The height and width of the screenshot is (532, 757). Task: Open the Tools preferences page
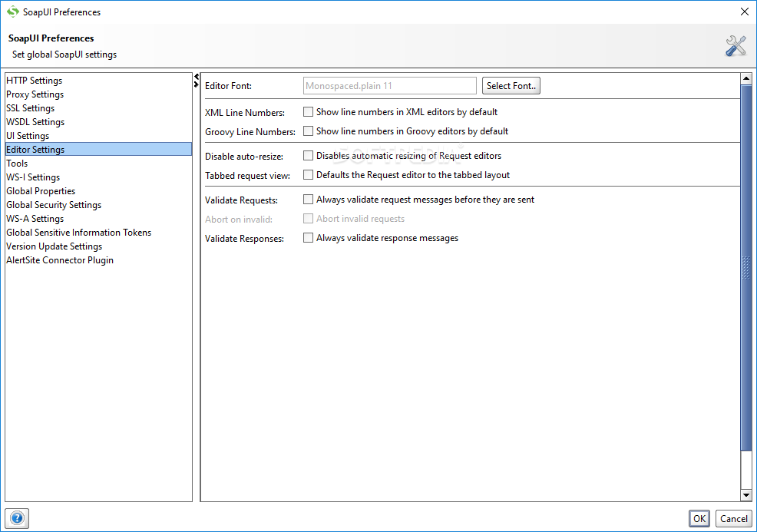[x=98, y=164]
